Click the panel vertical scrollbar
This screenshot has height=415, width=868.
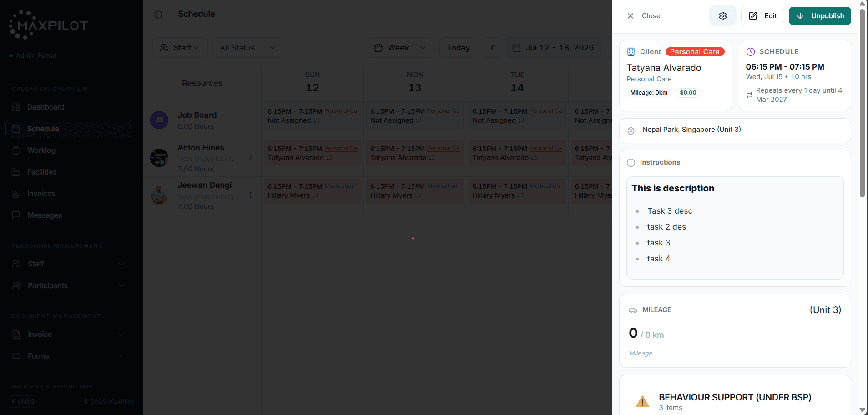[862, 102]
